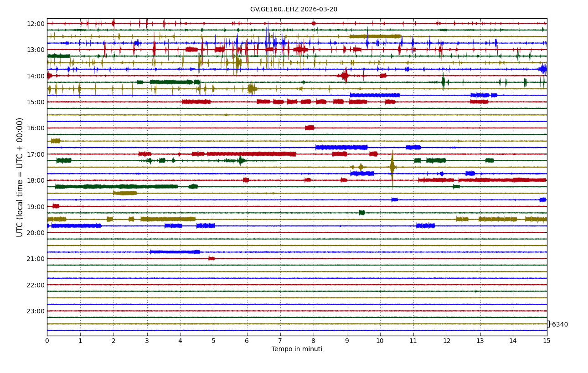Viewport: 588px width, 373px height.
Task: Select the 12:00 time tick label
Action: (36, 24)
